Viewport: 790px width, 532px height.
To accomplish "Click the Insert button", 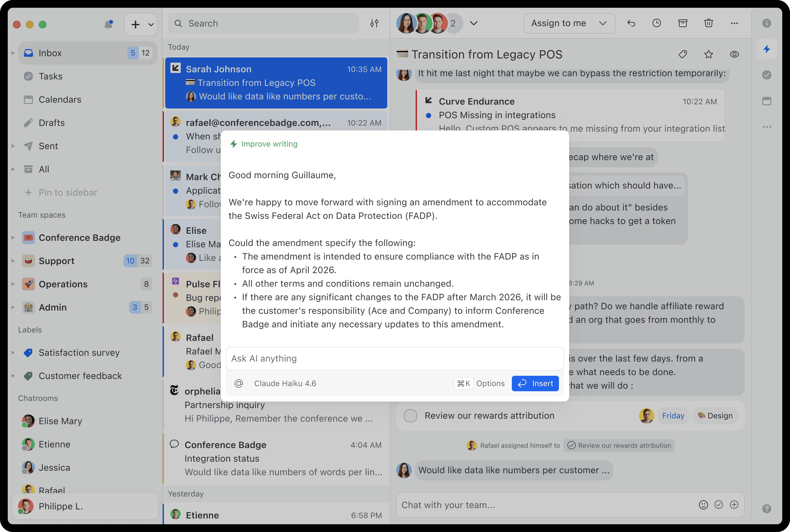I will click(x=535, y=384).
